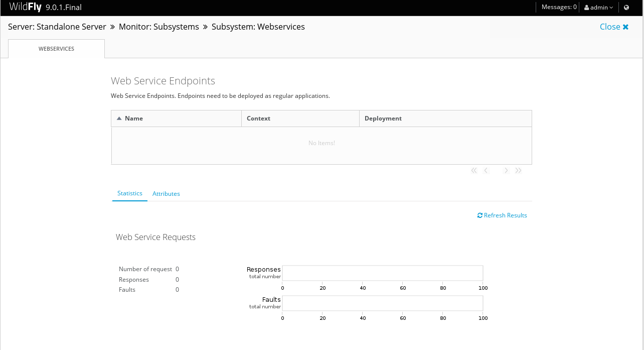Sort table by Context column
Viewport: 644px width, 350px height.
[258, 119]
